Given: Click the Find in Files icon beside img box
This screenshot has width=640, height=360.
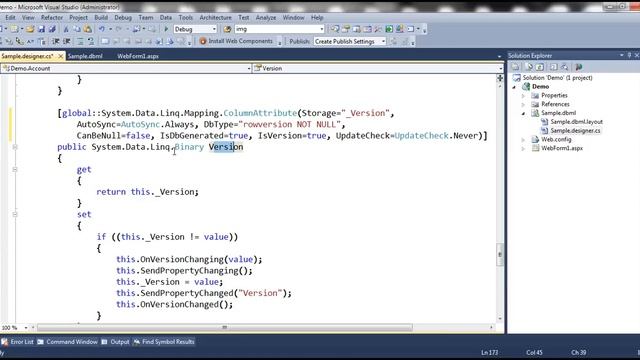Looking at the screenshot, I should point(227,29).
